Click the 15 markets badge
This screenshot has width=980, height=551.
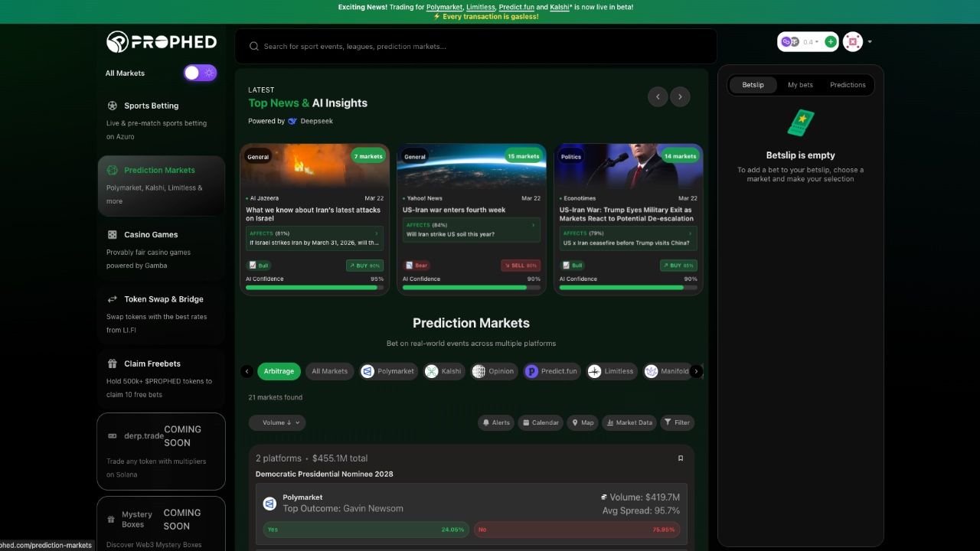coord(524,156)
